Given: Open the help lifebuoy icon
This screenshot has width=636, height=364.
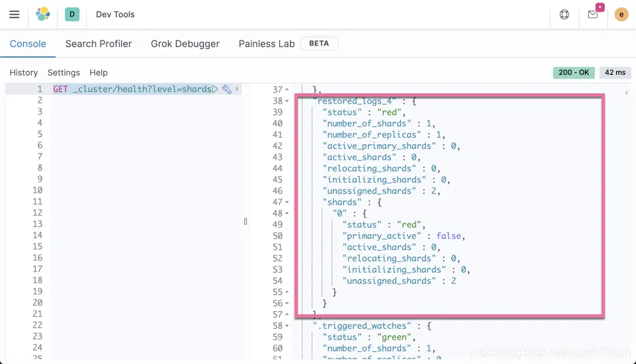Looking at the screenshot, I should coord(565,15).
